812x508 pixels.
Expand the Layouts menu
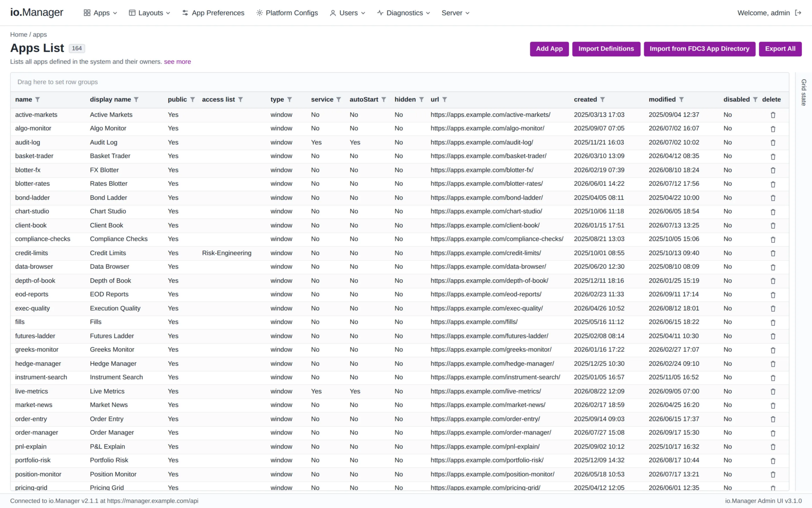(x=149, y=13)
